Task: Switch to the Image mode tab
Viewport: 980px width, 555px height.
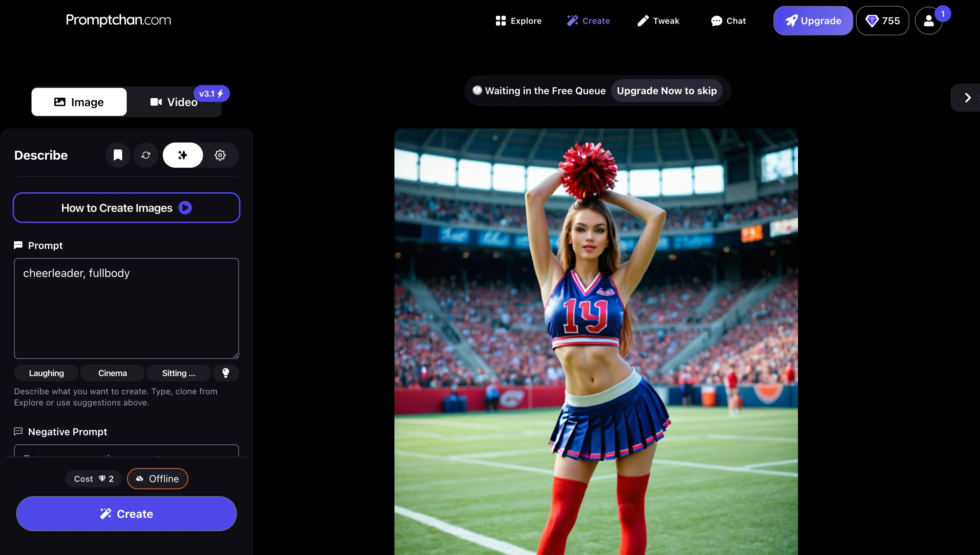Action: pos(79,102)
